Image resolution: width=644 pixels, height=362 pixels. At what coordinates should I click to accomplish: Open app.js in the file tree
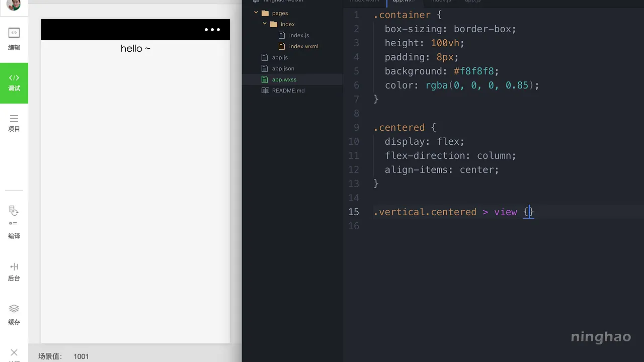[280, 57]
